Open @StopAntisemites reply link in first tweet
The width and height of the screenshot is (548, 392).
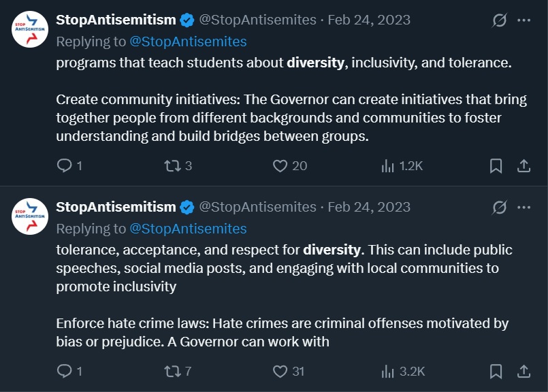tap(188, 42)
